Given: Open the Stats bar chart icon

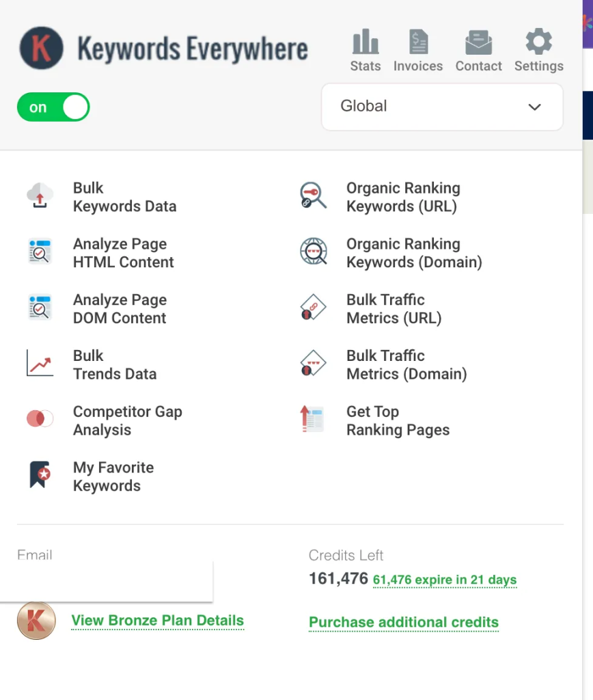Looking at the screenshot, I should (x=366, y=42).
